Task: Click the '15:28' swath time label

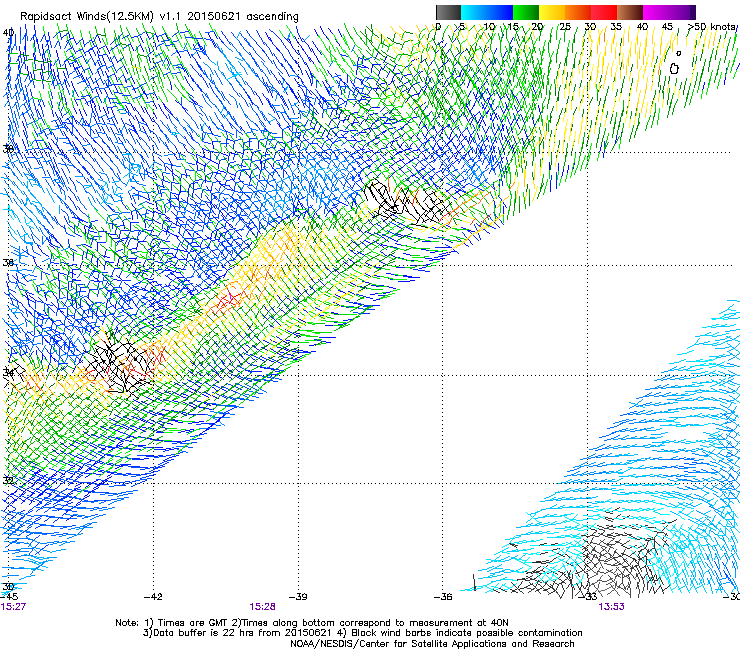Action: (262, 607)
